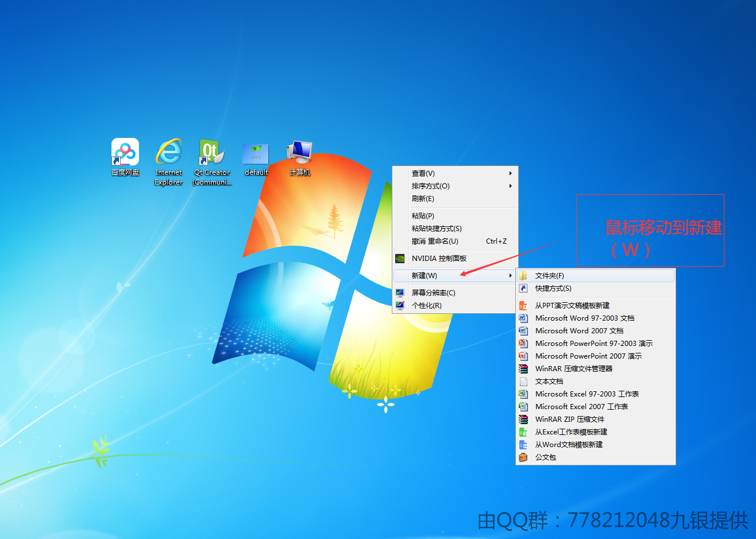Select NVIDIA 控制面板 menu entry
756x539 pixels.
pyautogui.click(x=455, y=259)
